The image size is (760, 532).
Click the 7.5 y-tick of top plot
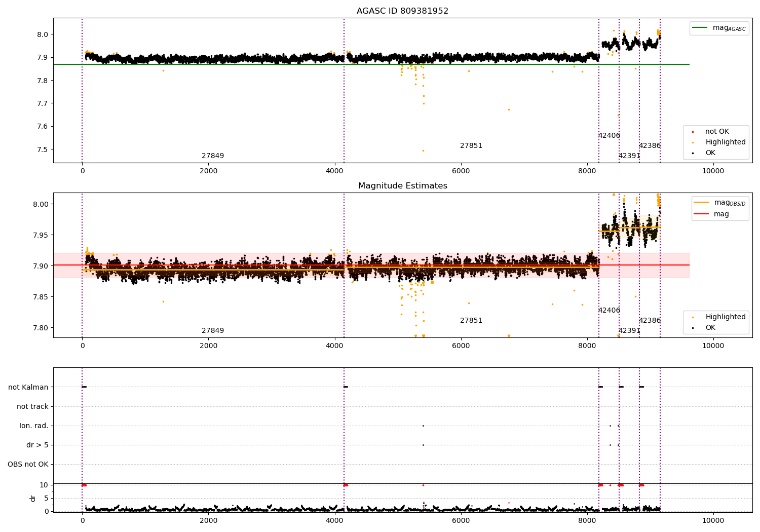pyautogui.click(x=42, y=149)
